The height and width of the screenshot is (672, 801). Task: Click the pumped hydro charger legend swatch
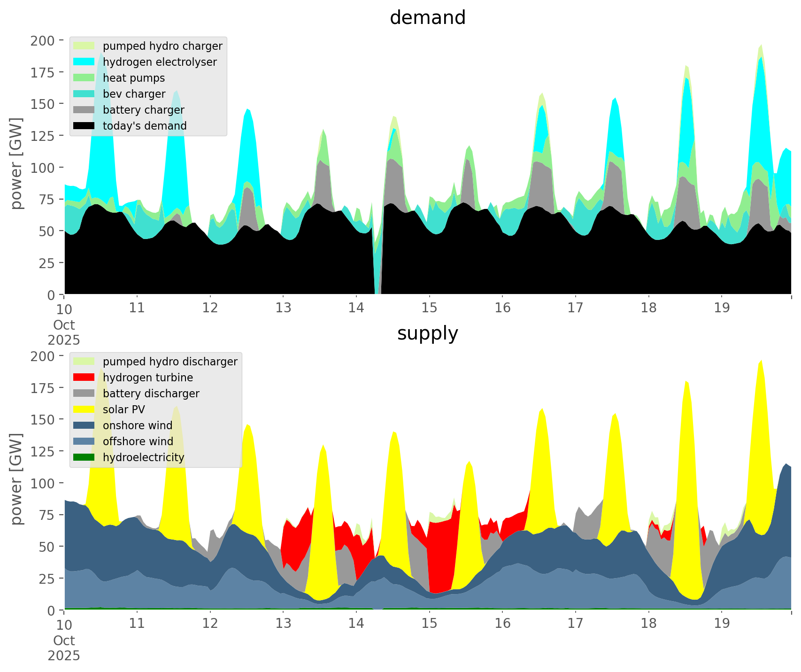click(x=84, y=46)
